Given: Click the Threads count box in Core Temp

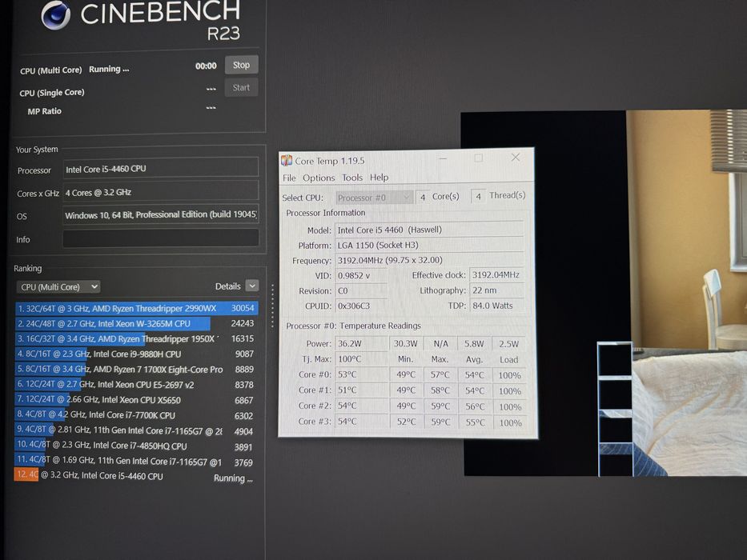Looking at the screenshot, I should (478, 196).
